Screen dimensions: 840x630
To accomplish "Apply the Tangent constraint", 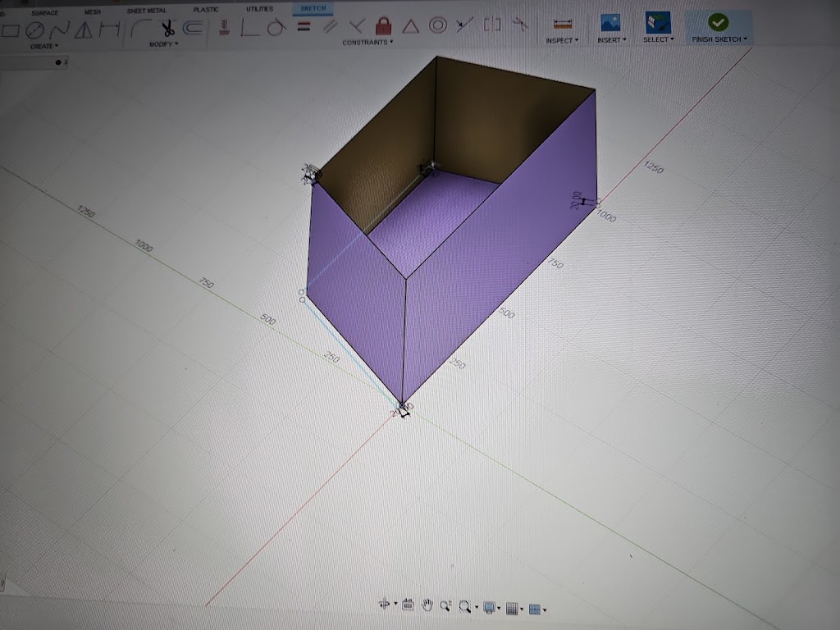I will pos(276,27).
